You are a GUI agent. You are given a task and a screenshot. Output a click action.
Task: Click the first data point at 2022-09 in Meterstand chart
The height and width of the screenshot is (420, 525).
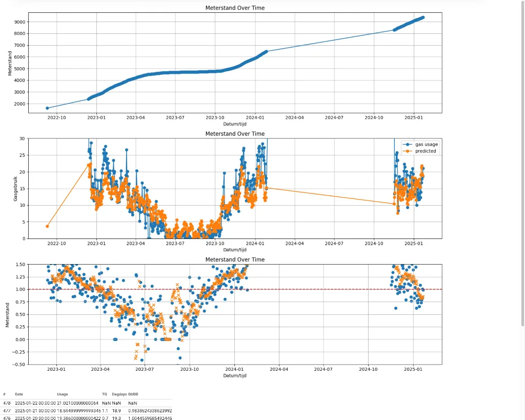[47, 108]
